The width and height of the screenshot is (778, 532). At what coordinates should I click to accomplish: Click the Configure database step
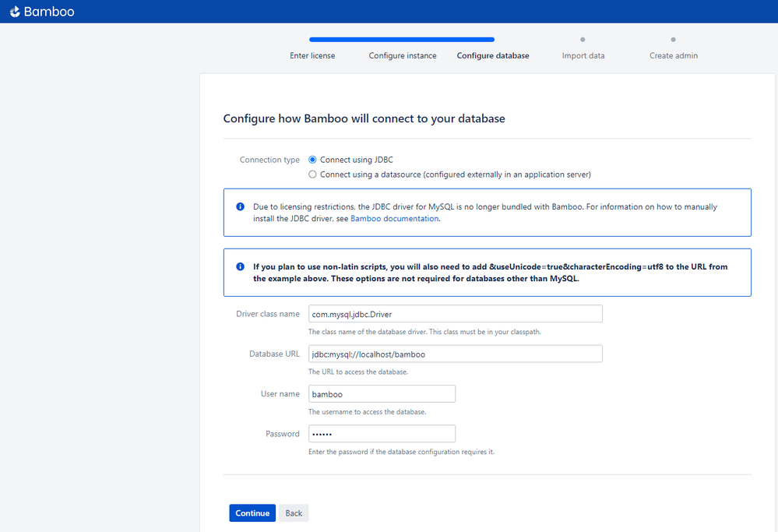click(493, 55)
